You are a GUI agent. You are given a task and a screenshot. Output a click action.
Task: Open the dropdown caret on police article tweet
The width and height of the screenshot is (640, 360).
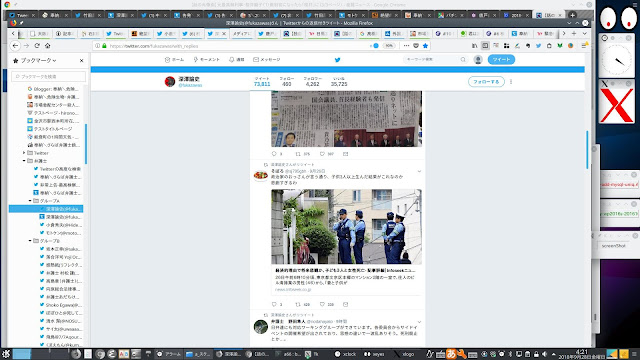pyautogui.click(x=419, y=171)
